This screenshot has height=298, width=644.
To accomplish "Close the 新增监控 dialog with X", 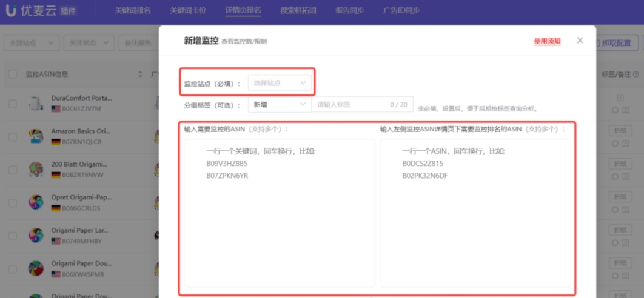I will [580, 40].
